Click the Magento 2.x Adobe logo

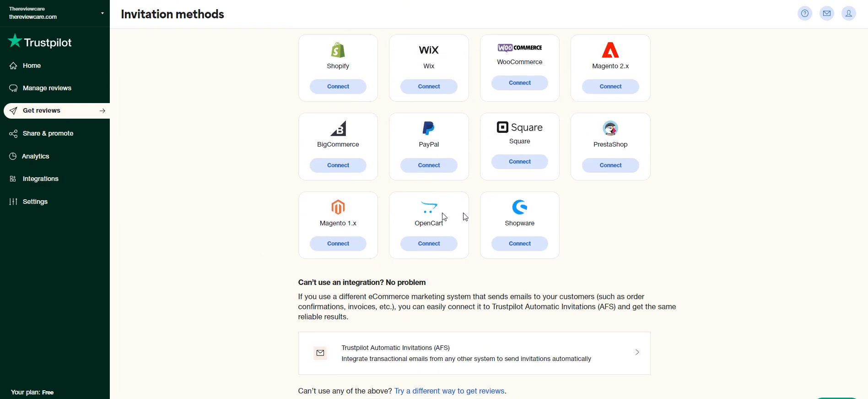[x=610, y=50]
